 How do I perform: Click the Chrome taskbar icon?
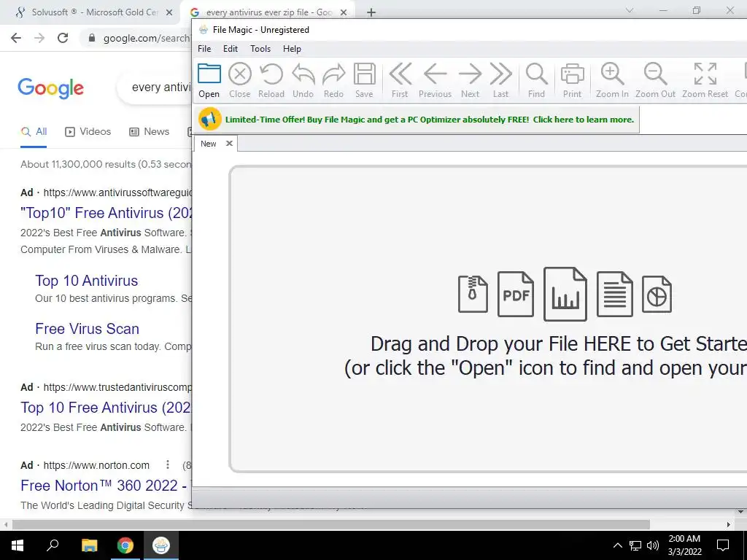125,545
